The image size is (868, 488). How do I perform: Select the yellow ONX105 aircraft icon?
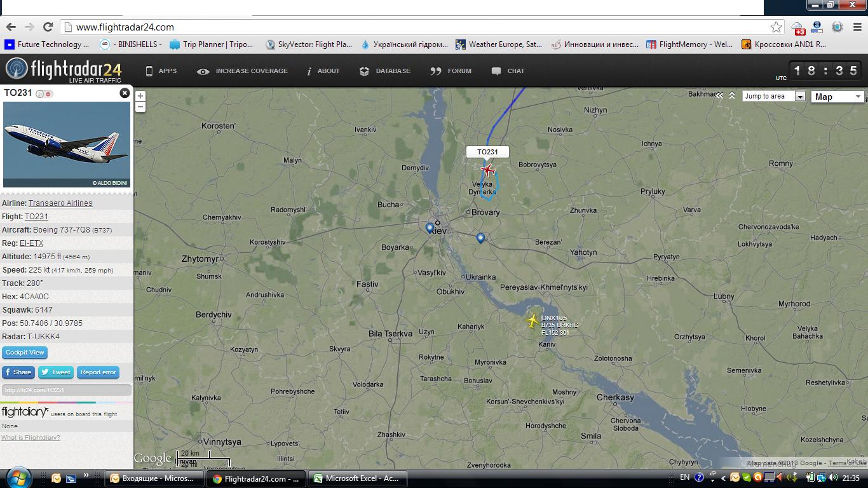click(532, 321)
